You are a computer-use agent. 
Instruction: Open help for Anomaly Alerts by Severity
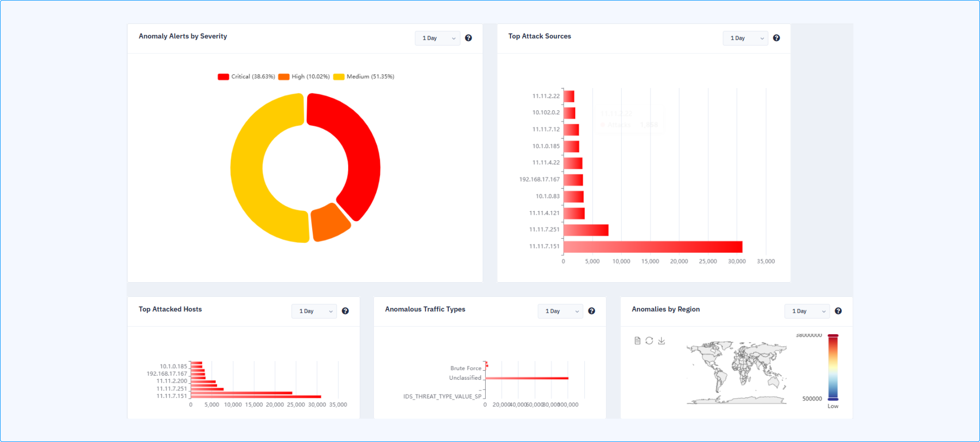(x=468, y=38)
